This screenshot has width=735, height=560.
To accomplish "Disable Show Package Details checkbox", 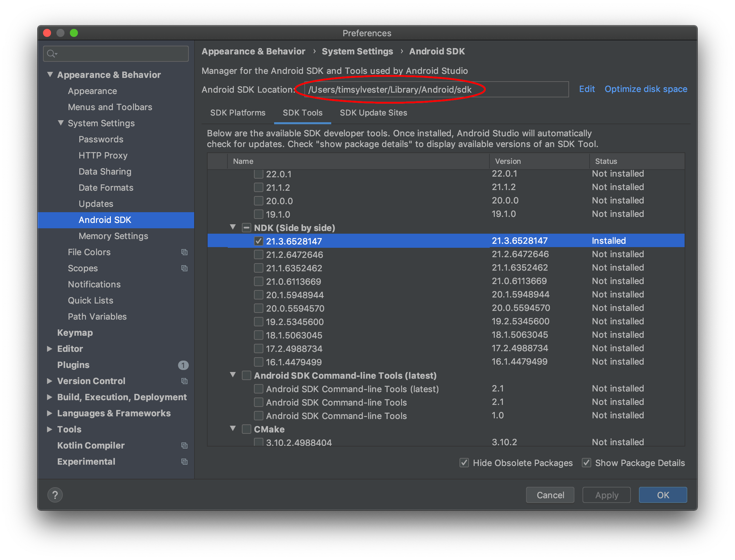I will point(587,463).
